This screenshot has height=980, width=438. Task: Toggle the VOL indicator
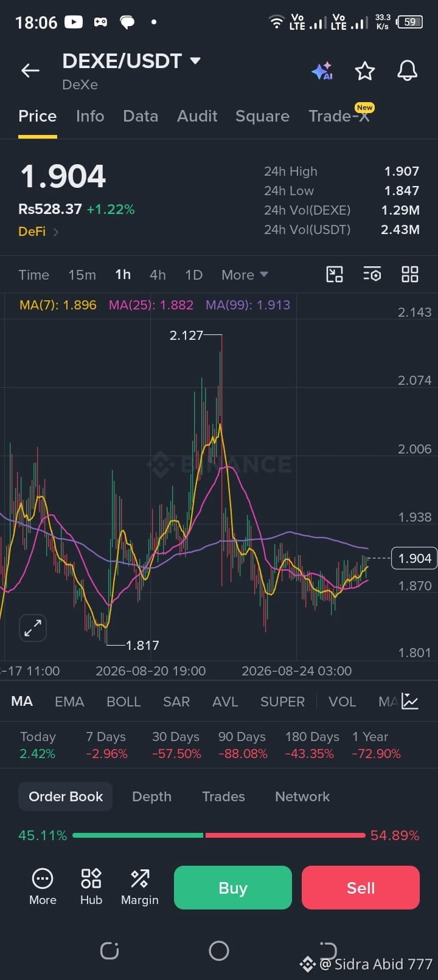click(x=342, y=702)
